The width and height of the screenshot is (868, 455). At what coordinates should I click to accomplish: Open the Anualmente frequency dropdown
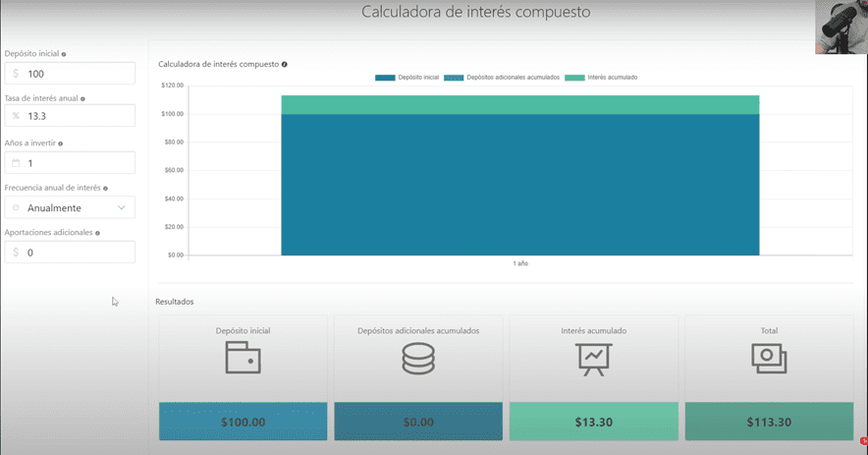(69, 207)
